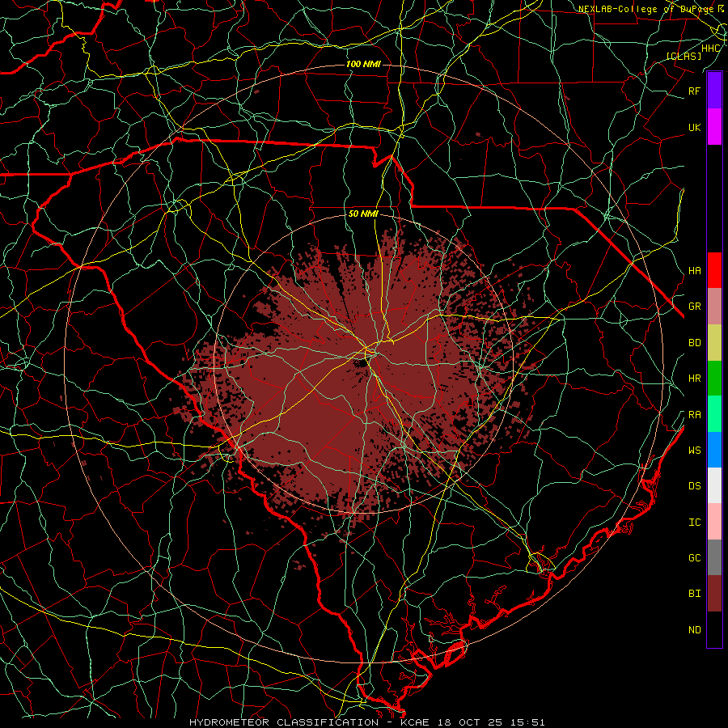Click the 'HR' legend label

(694, 379)
